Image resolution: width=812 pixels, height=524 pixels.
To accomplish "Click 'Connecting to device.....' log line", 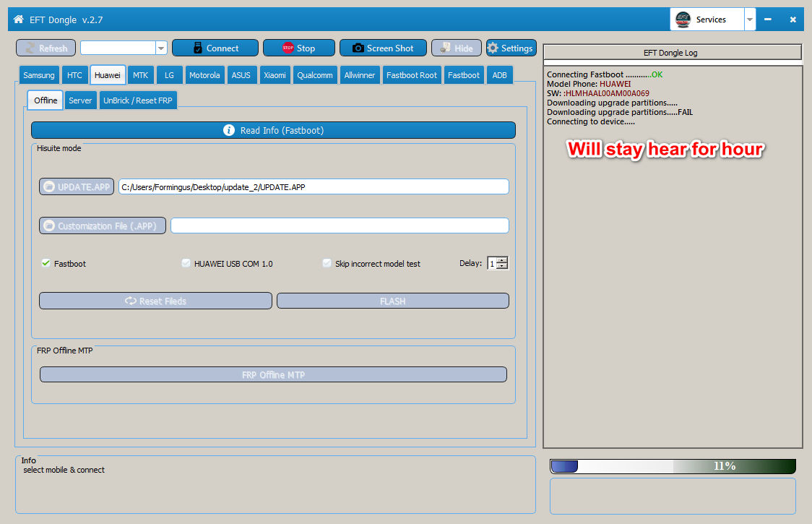I will click(x=591, y=122).
